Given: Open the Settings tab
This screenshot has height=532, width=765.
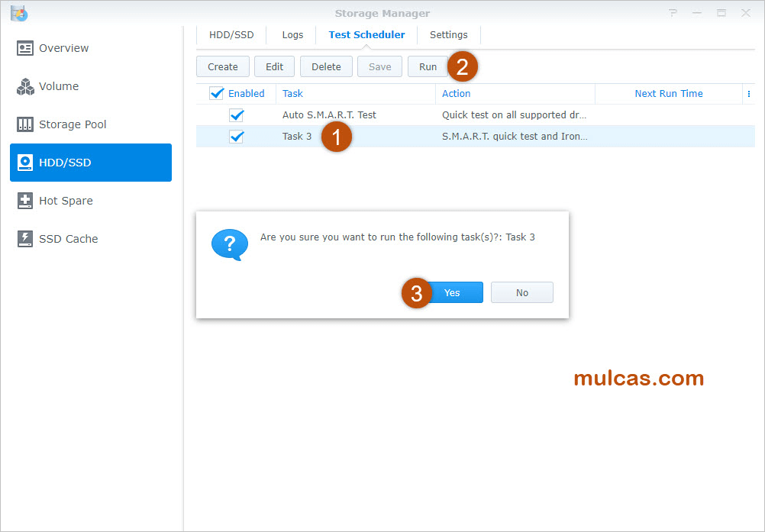Looking at the screenshot, I should [448, 35].
